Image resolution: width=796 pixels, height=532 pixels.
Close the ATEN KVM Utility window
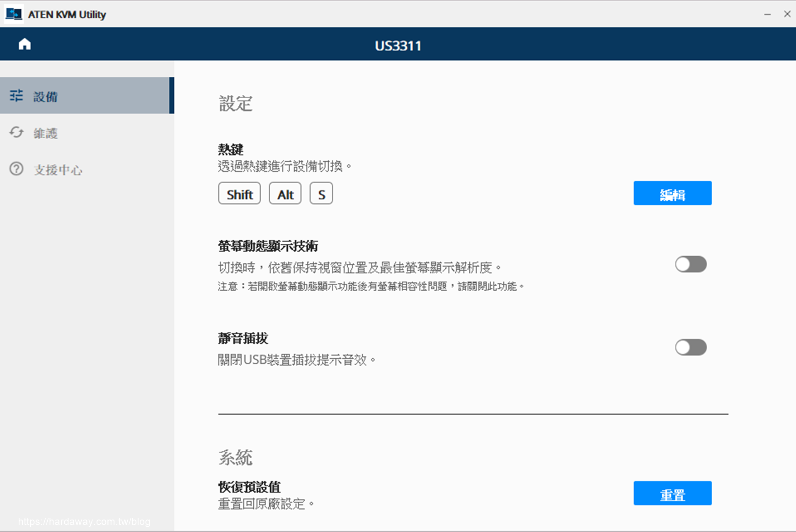pyautogui.click(x=787, y=14)
